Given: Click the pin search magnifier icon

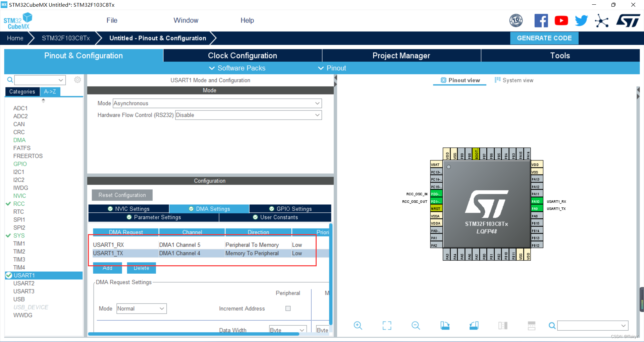Looking at the screenshot, I should click(552, 325).
